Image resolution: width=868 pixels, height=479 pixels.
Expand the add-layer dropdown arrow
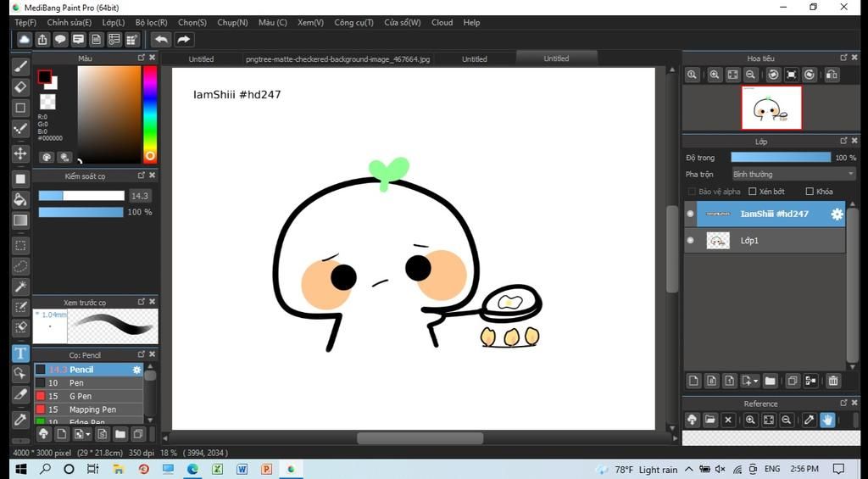tap(755, 381)
